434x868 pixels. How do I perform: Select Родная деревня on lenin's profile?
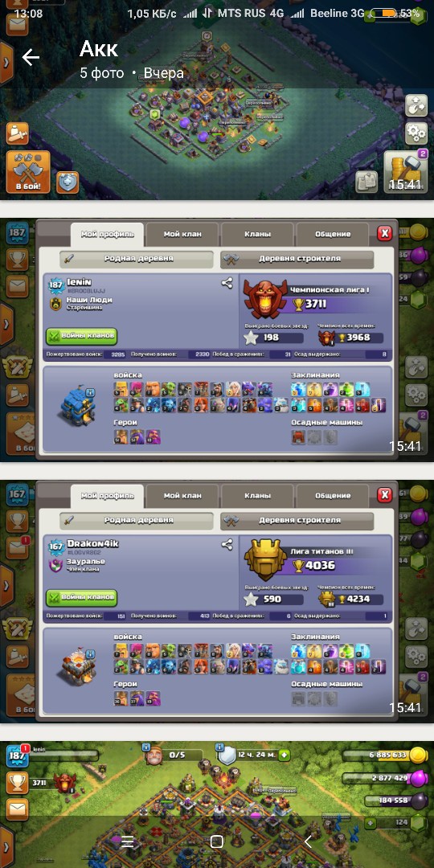[136, 259]
